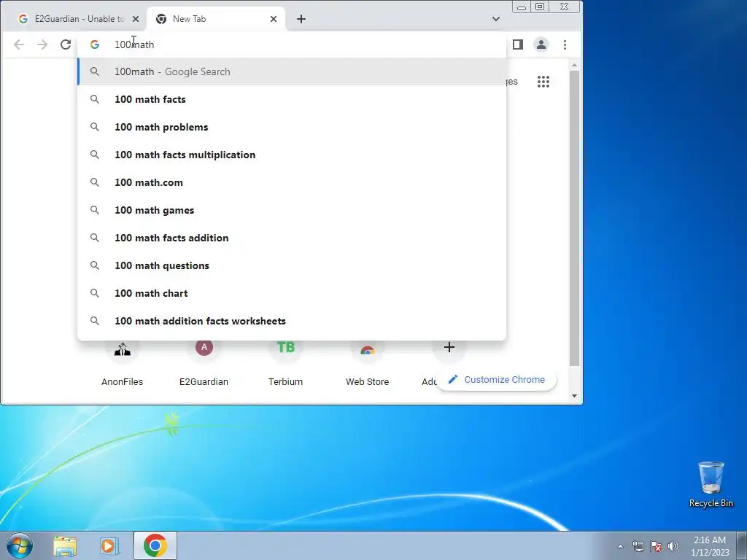Expand the tab search dropdown arrow
Screen dimensions: 747x560
pos(496,19)
